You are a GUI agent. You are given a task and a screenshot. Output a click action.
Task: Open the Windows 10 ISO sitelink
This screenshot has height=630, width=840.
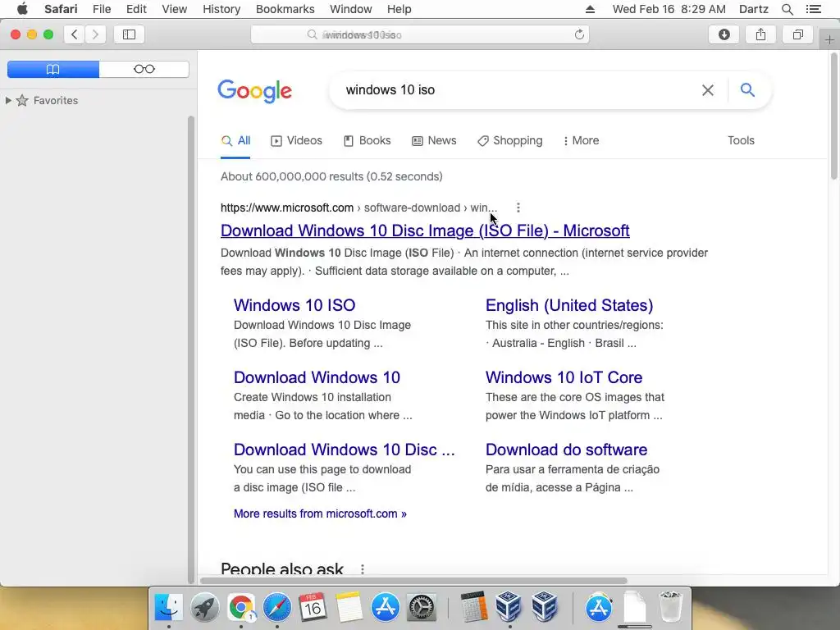pyautogui.click(x=294, y=305)
